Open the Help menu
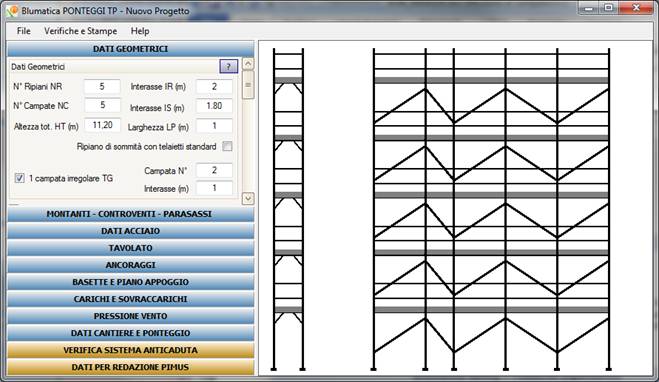 point(140,31)
